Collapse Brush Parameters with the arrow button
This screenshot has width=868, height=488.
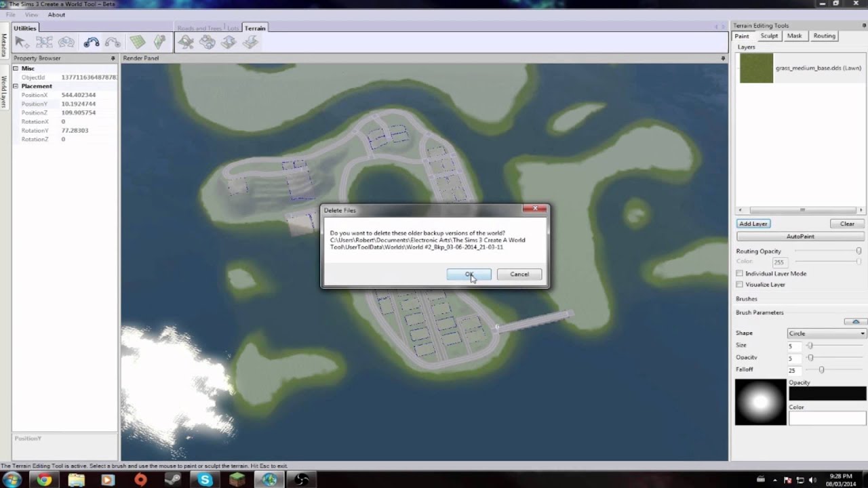click(855, 321)
